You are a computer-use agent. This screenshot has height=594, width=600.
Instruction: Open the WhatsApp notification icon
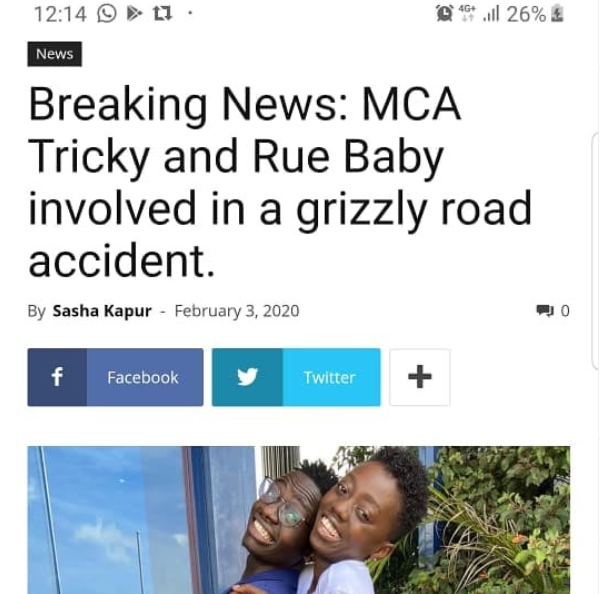point(107,14)
